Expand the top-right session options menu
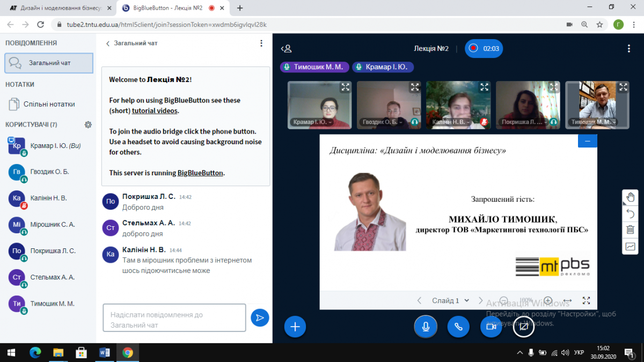Image resolution: width=644 pixels, height=362 pixels. 629,48
